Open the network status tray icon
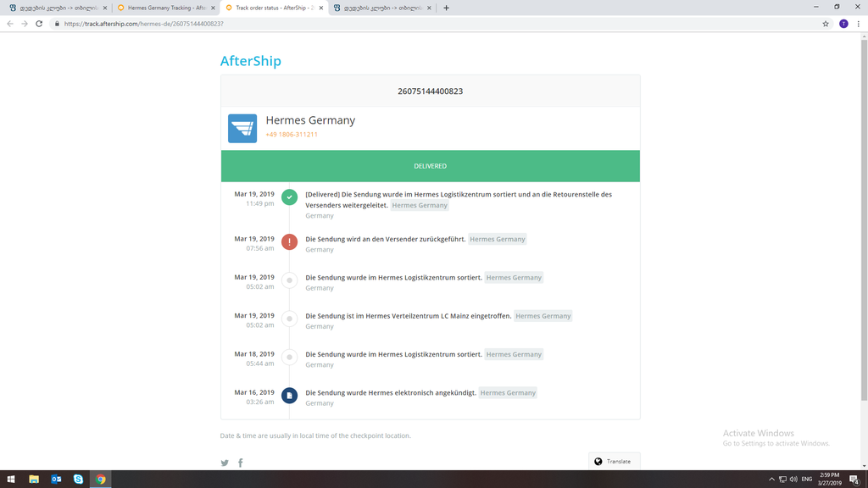Image resolution: width=868 pixels, height=488 pixels. (x=782, y=480)
